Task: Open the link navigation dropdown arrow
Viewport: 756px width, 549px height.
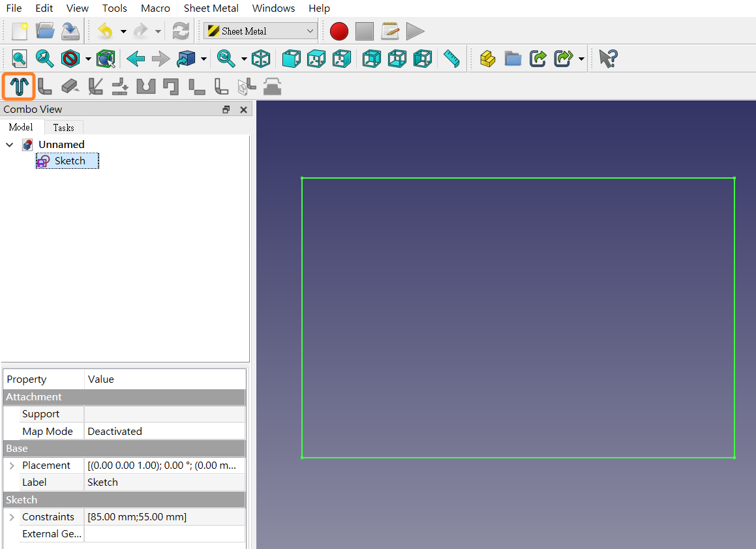Action: 204,59
